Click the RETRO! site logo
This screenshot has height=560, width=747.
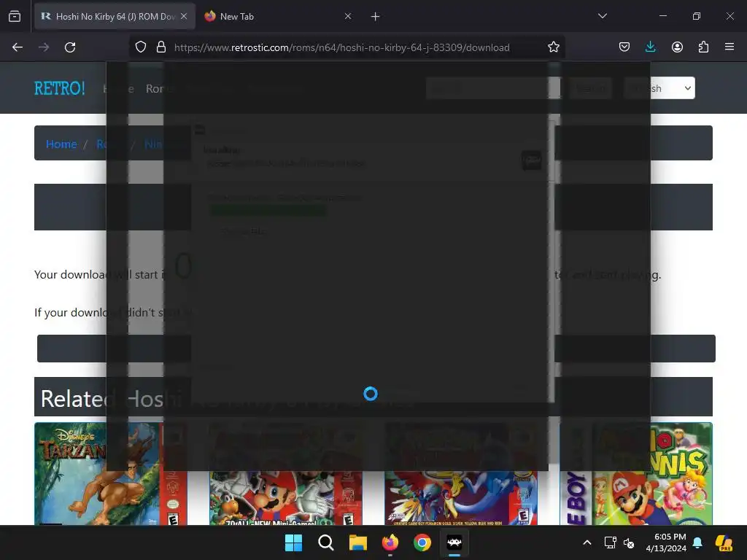pyautogui.click(x=60, y=88)
